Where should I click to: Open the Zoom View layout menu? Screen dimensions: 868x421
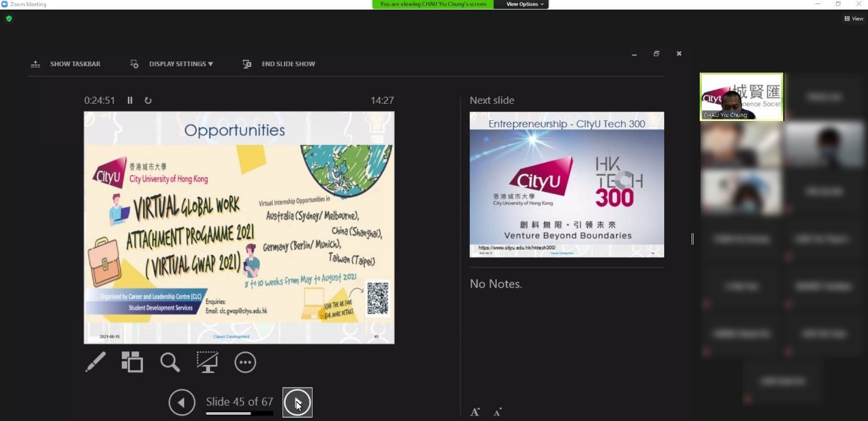(853, 18)
